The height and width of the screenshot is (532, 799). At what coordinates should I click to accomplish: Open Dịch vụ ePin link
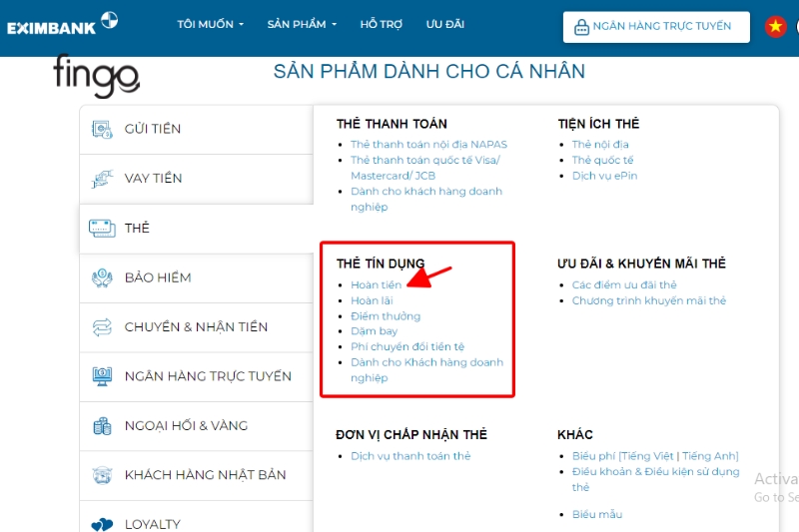[604, 176]
